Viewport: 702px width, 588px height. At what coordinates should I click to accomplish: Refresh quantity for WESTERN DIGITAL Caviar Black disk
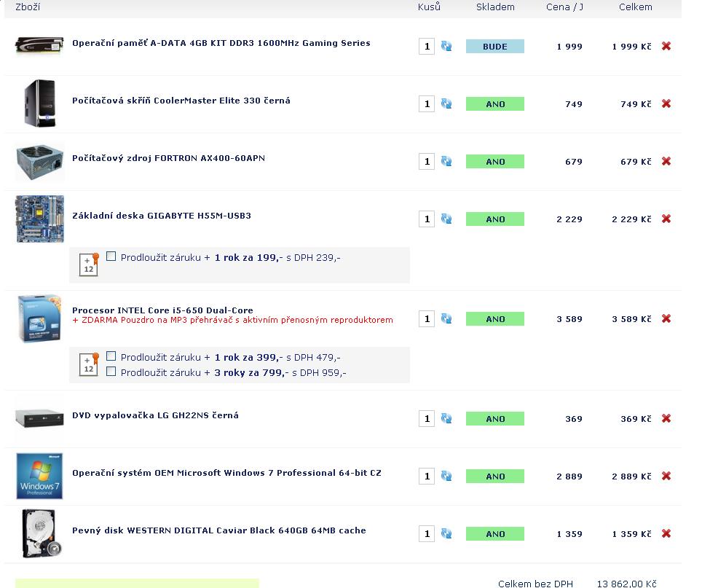[446, 534]
